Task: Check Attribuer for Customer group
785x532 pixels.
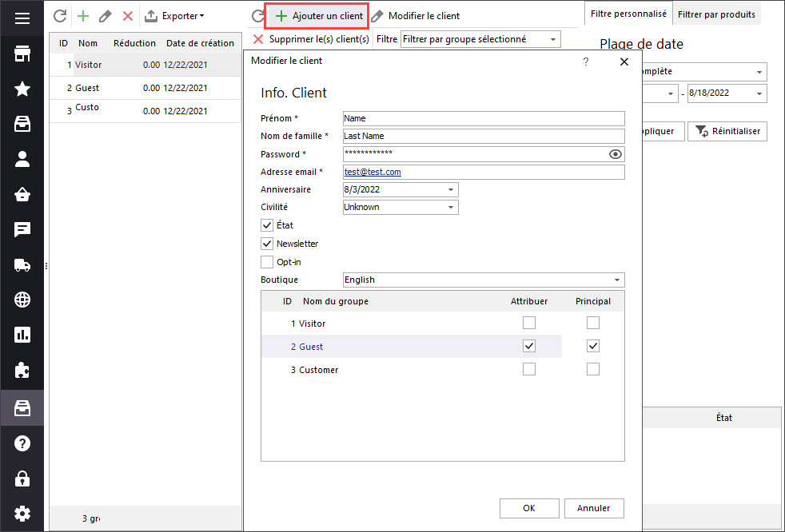Action: coord(529,369)
